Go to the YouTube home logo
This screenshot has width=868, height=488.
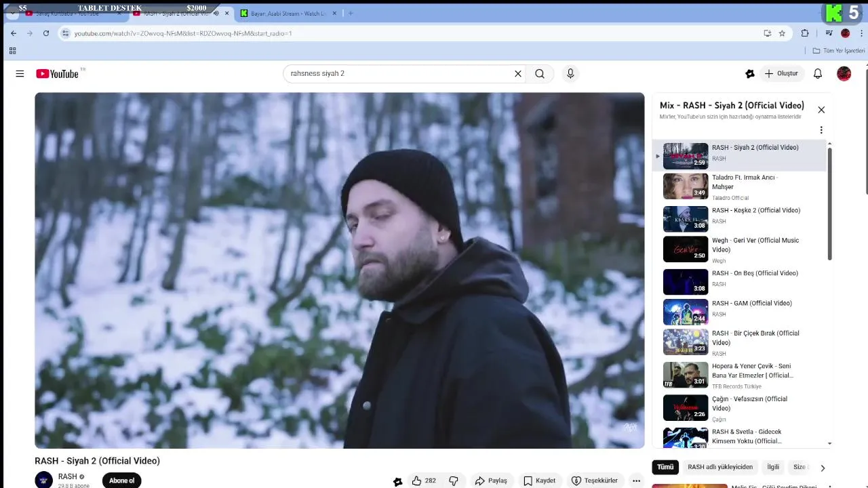pyautogui.click(x=58, y=74)
